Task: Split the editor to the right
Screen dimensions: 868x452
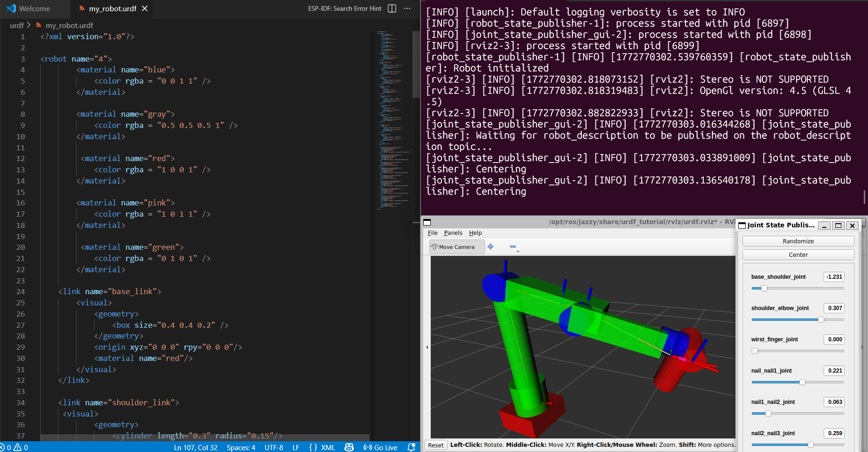Action: pyautogui.click(x=392, y=8)
